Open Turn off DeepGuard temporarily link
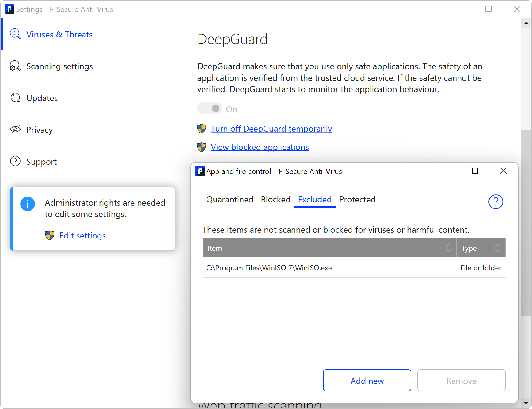 271,129
